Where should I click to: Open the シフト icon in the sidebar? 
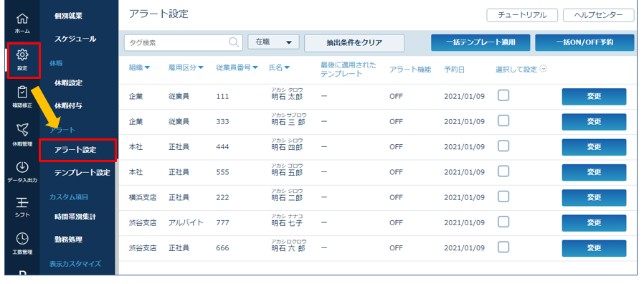click(22, 207)
